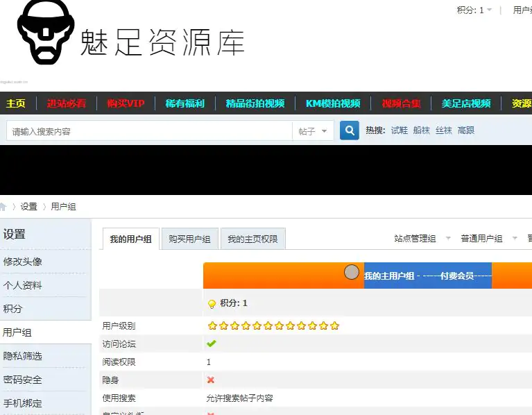532x415 pixels.
Task: Click hot search term 试鞋
Action: coord(400,130)
